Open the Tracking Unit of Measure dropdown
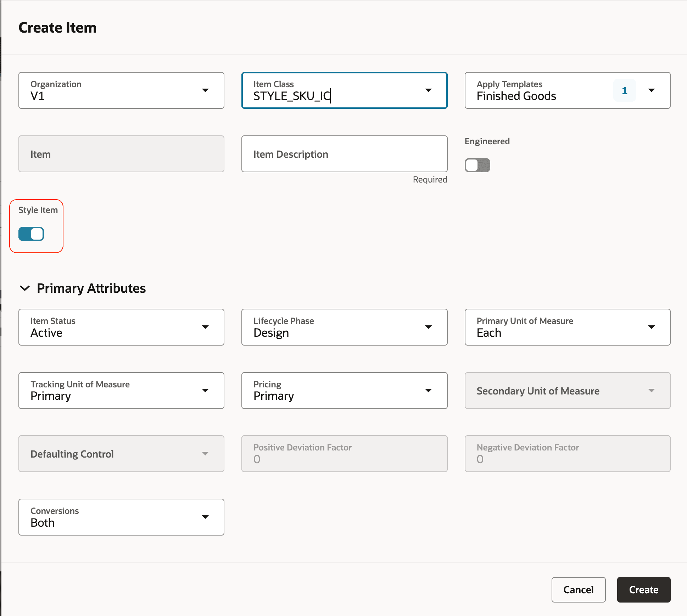Viewport: 687px width, 616px height. (x=206, y=390)
